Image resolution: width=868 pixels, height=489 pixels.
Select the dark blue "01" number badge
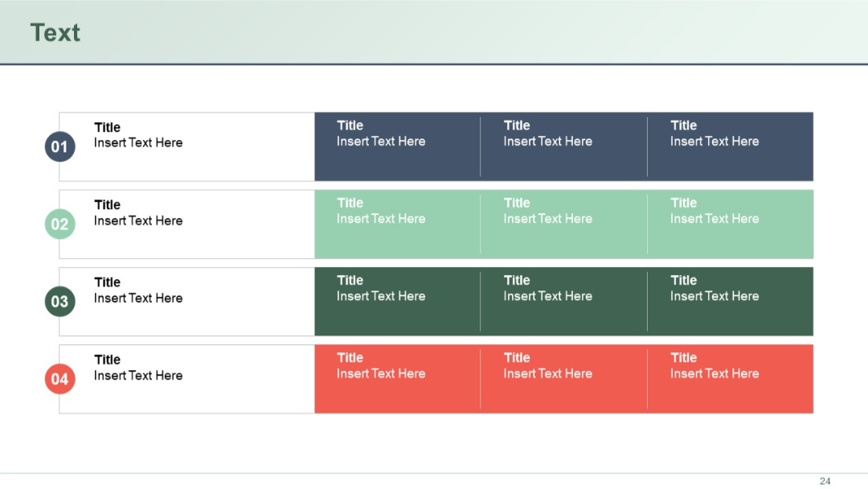pos(59,146)
